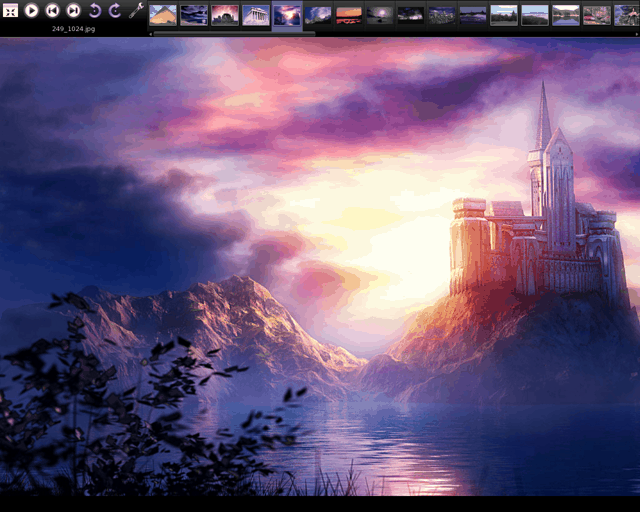Select the pink temple thumbnail
This screenshot has height=512, width=640.
click(225, 15)
